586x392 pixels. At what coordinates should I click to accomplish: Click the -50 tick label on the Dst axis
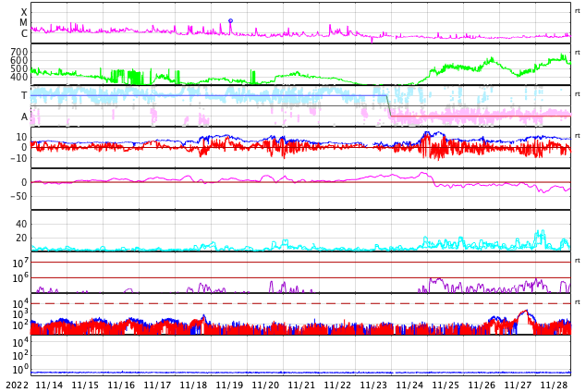coord(19,196)
